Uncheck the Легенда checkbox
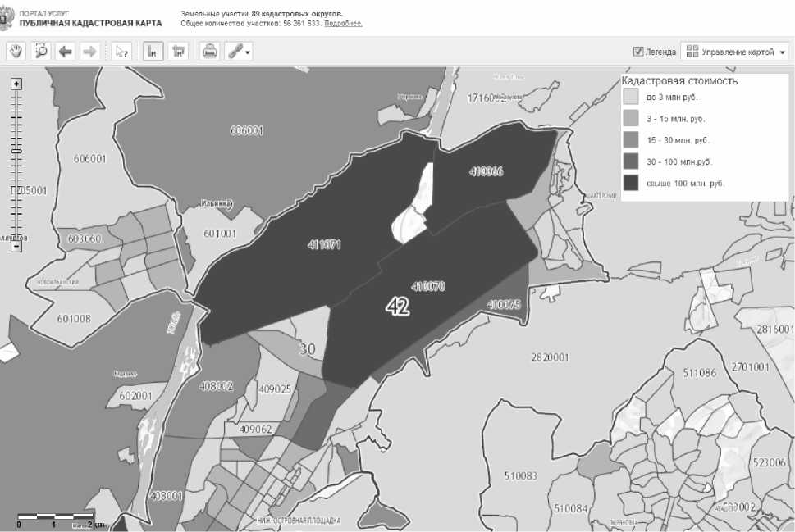795x532 pixels. 638,52
